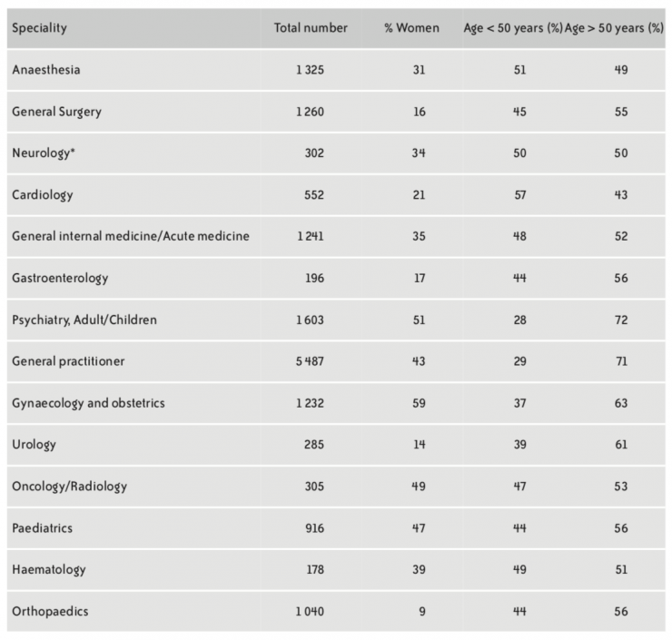This screenshot has width=672, height=640.
Task: Click the Total number column header
Action: (311, 28)
